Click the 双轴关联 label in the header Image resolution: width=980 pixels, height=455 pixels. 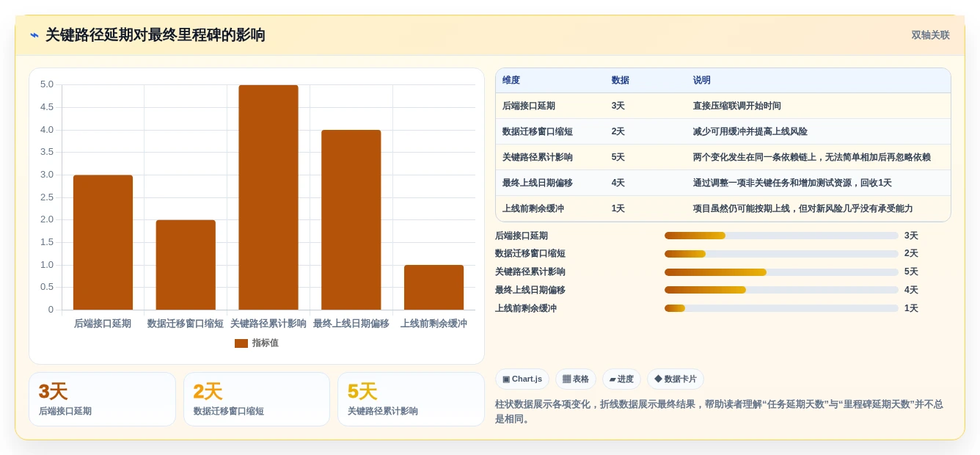930,35
